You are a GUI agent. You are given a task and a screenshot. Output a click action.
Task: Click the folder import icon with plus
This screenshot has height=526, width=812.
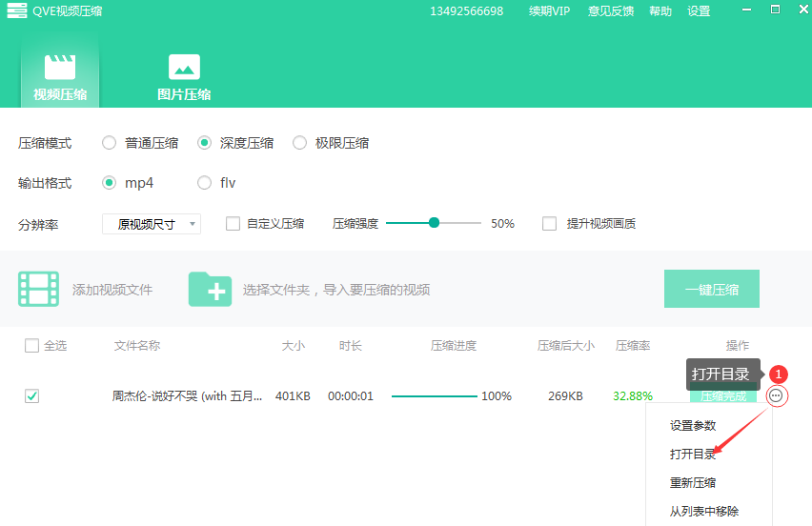point(210,289)
